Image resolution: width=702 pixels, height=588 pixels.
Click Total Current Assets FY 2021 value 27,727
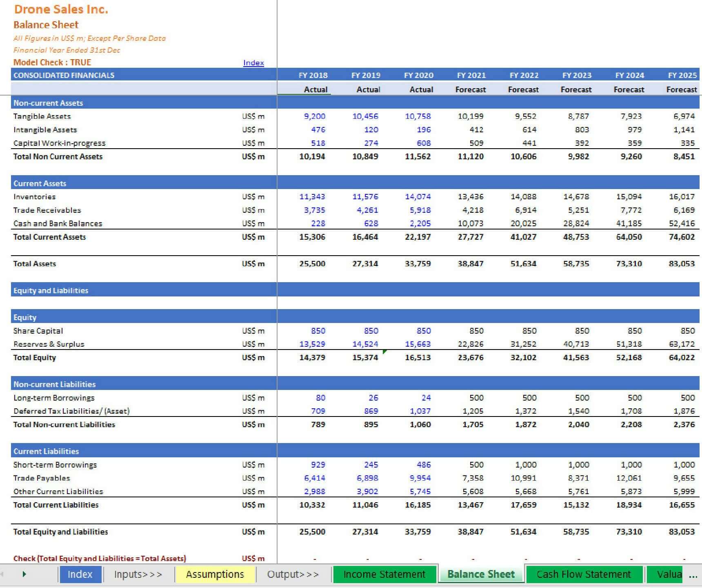(x=471, y=237)
